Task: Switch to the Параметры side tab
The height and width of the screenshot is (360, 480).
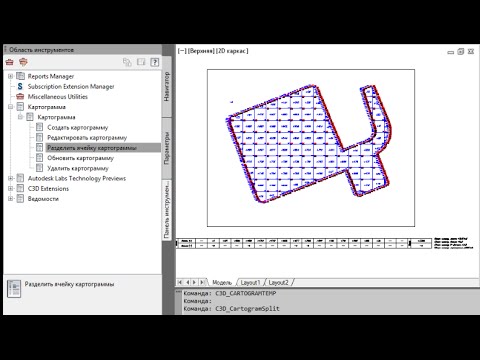Action: pos(167,148)
